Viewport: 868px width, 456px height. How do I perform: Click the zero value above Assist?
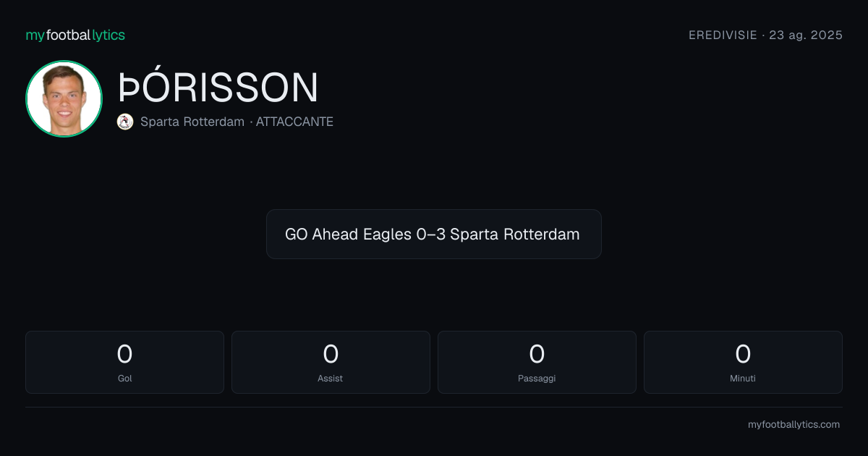pos(331,354)
